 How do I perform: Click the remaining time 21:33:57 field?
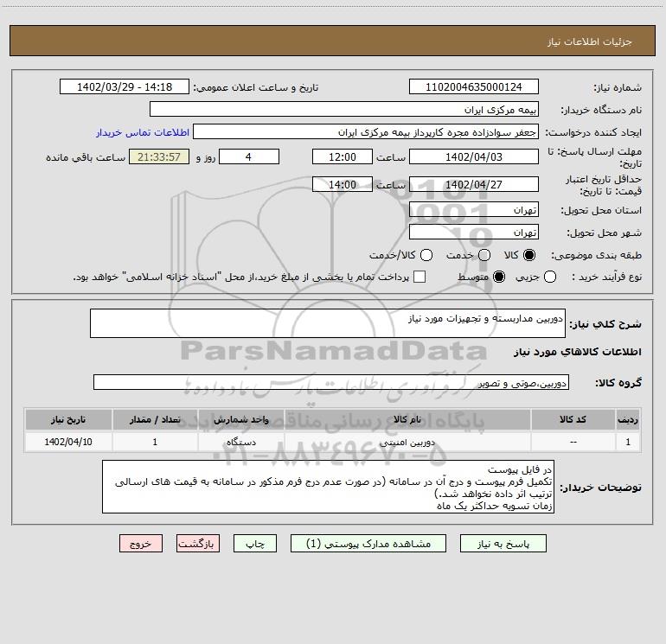159,156
